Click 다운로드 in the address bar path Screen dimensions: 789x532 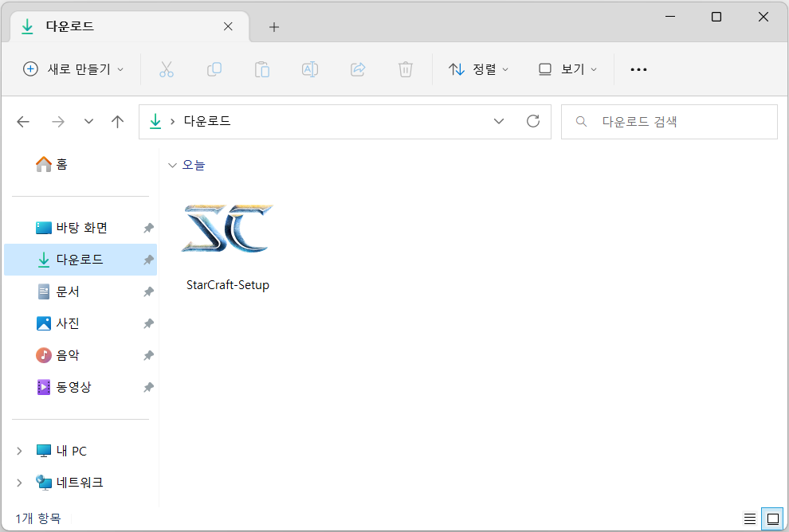click(x=207, y=121)
